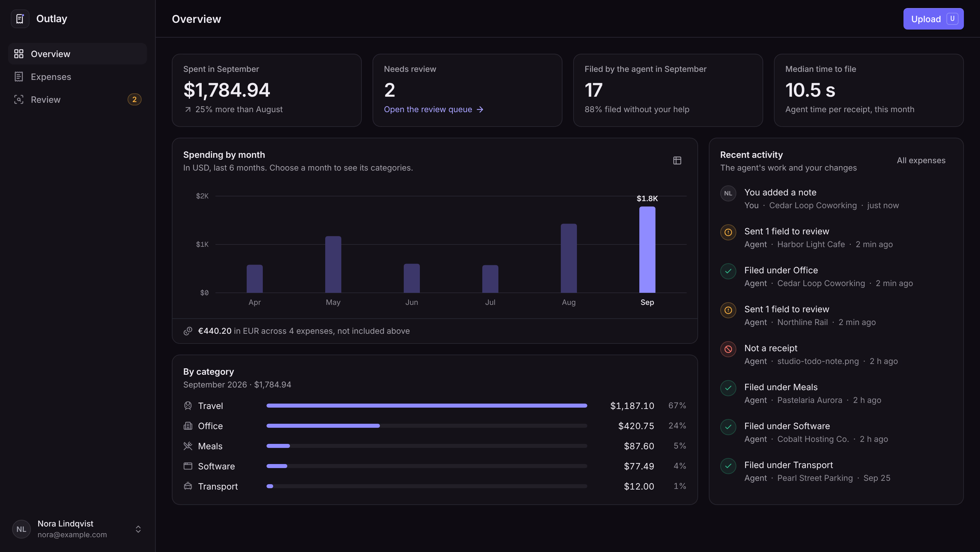
Task: Click the $1,187.10 Travel amount
Action: (x=632, y=405)
